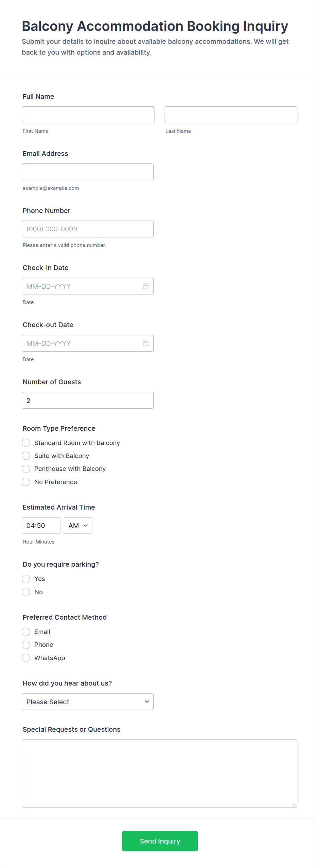
Task: Open the Check-in Date calendar icon
Action: click(145, 286)
